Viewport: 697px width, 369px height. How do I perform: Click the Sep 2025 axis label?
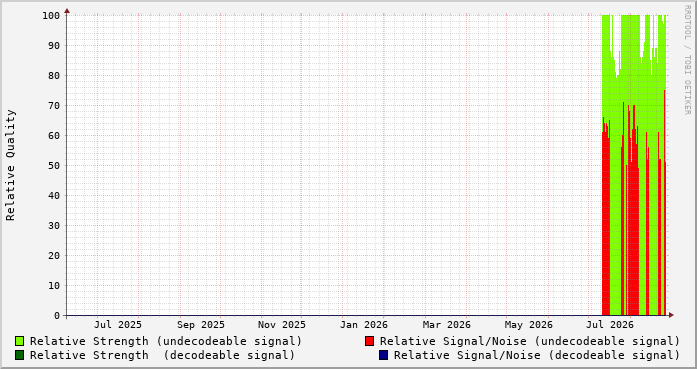pyautogui.click(x=201, y=325)
